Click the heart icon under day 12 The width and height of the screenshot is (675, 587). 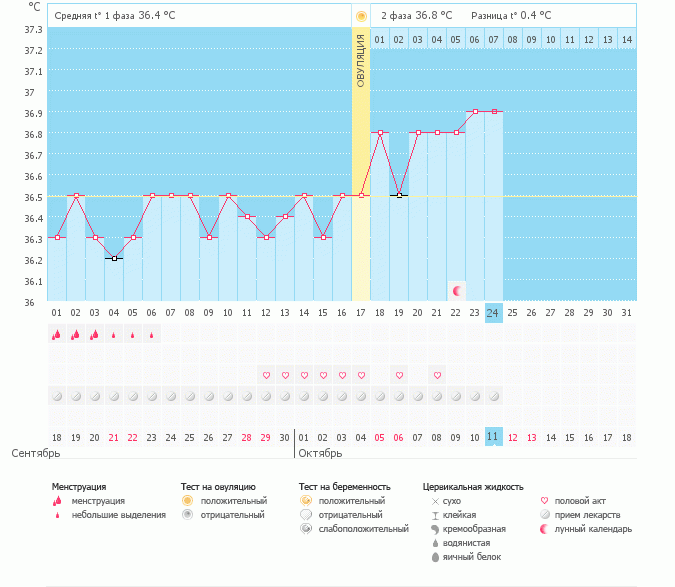click(x=266, y=375)
